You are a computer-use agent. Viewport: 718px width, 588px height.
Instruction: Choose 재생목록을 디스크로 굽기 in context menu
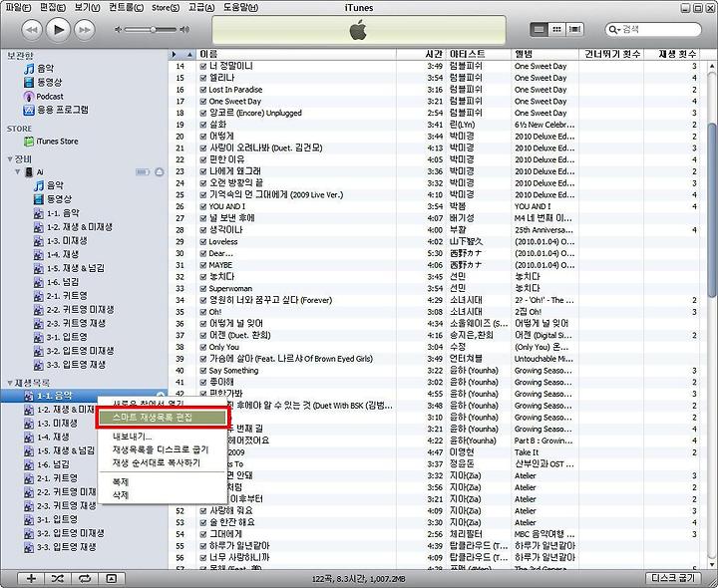pyautogui.click(x=163, y=449)
